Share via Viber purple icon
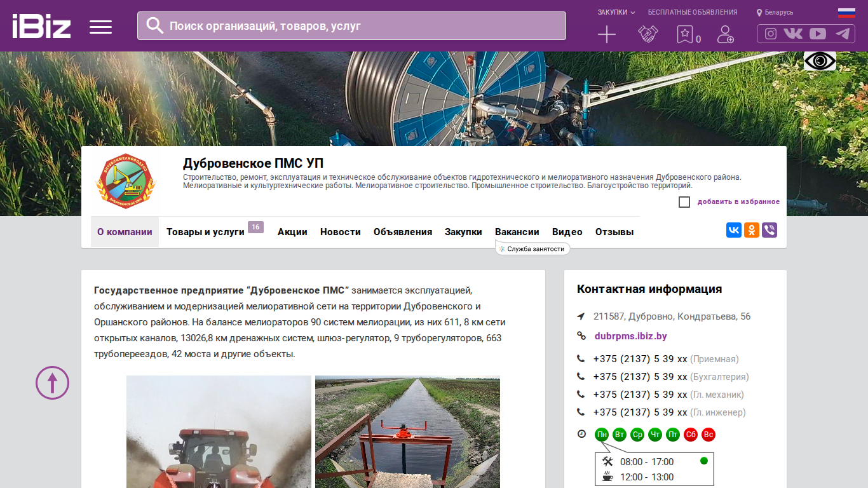Screen dimensions: 868x488 coord(770,230)
